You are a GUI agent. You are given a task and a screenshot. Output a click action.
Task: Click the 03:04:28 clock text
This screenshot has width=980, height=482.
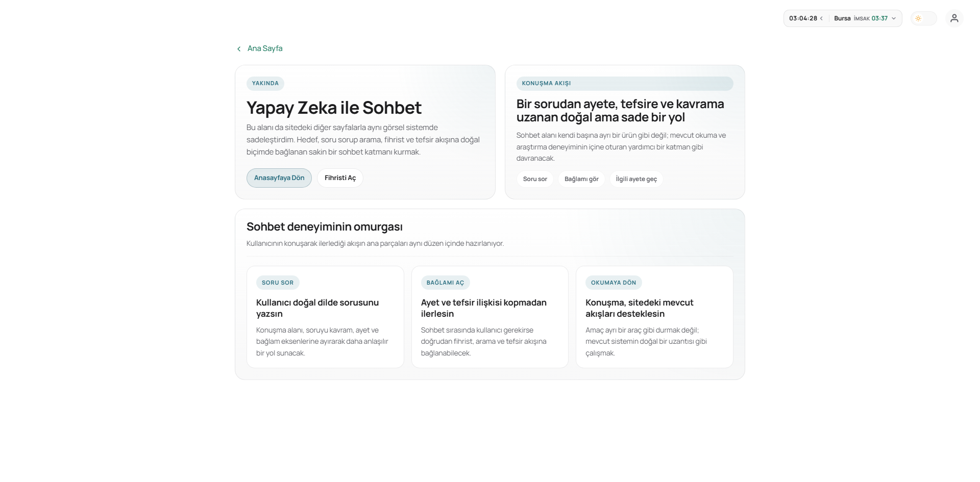coord(803,18)
